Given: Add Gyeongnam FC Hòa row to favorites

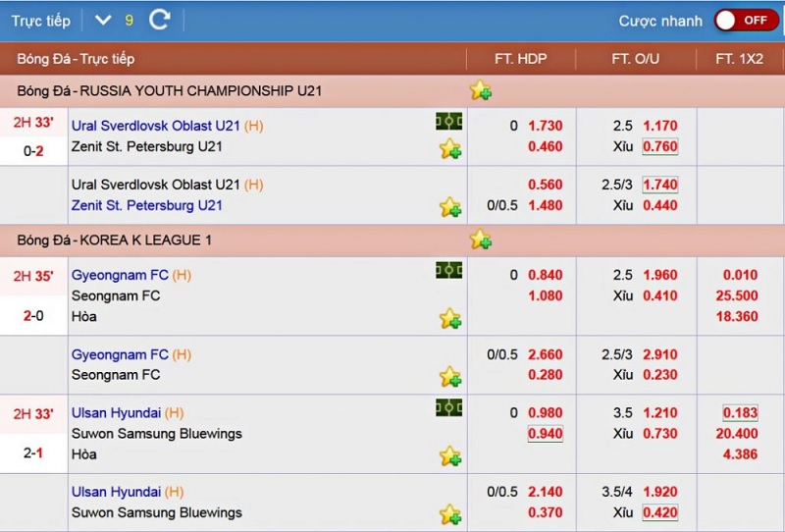Looking at the screenshot, I should [450, 318].
